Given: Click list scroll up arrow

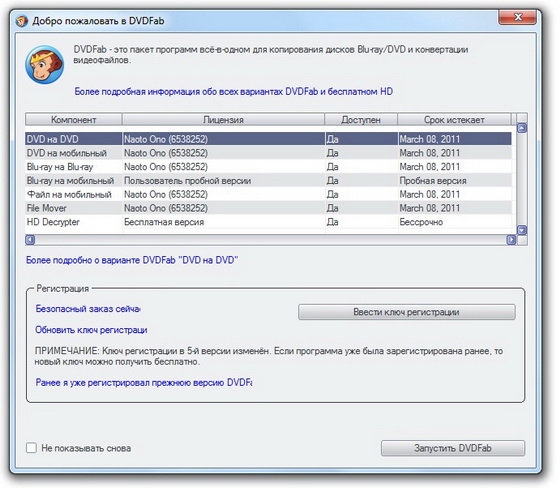Looking at the screenshot, I should coord(522,128).
